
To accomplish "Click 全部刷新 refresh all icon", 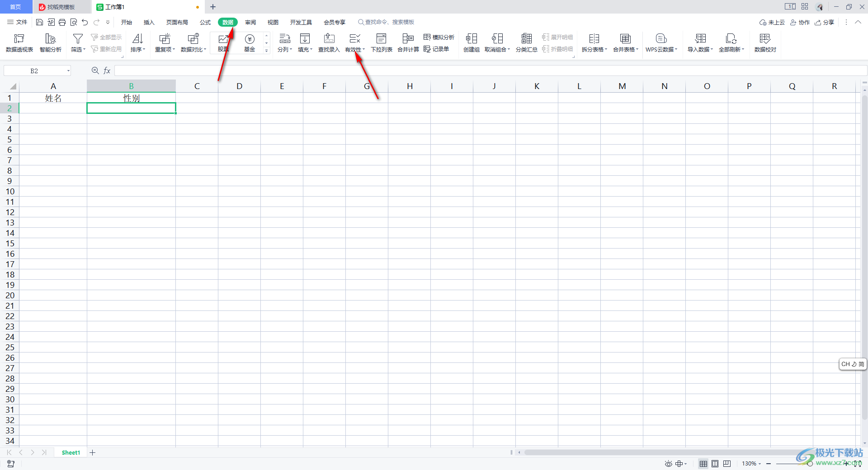I will pyautogui.click(x=731, y=39).
